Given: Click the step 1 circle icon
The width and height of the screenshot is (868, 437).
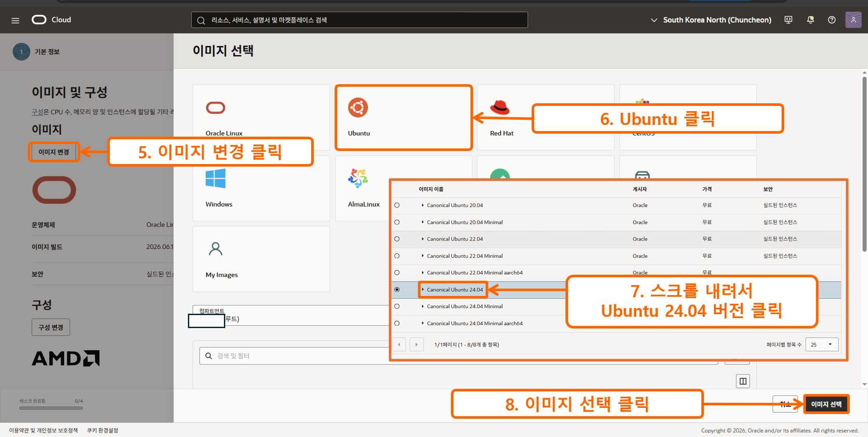Looking at the screenshot, I should point(21,52).
